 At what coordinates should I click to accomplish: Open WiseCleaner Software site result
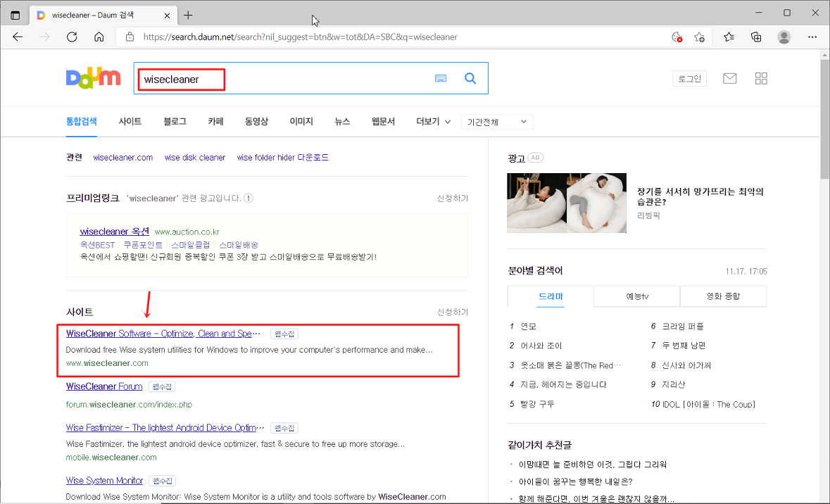(x=163, y=334)
